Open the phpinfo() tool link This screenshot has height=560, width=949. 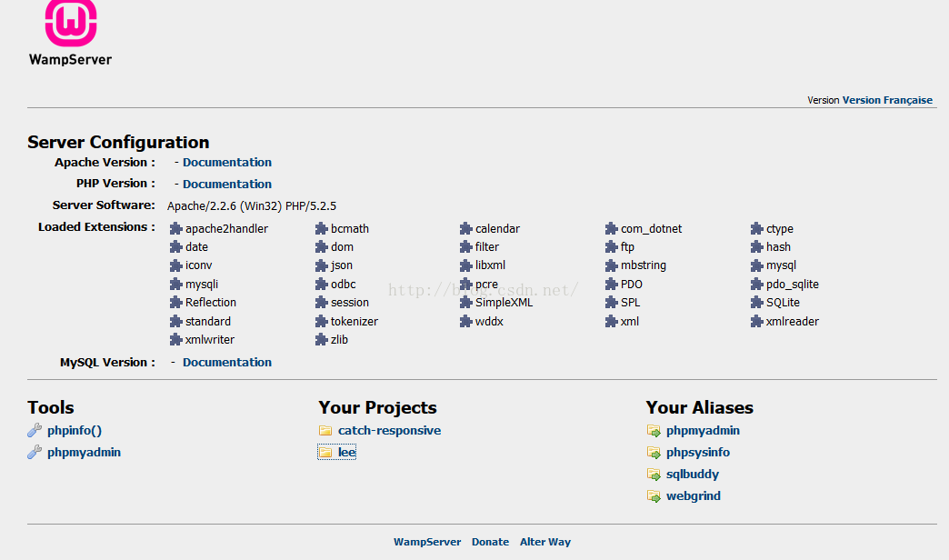coord(75,430)
